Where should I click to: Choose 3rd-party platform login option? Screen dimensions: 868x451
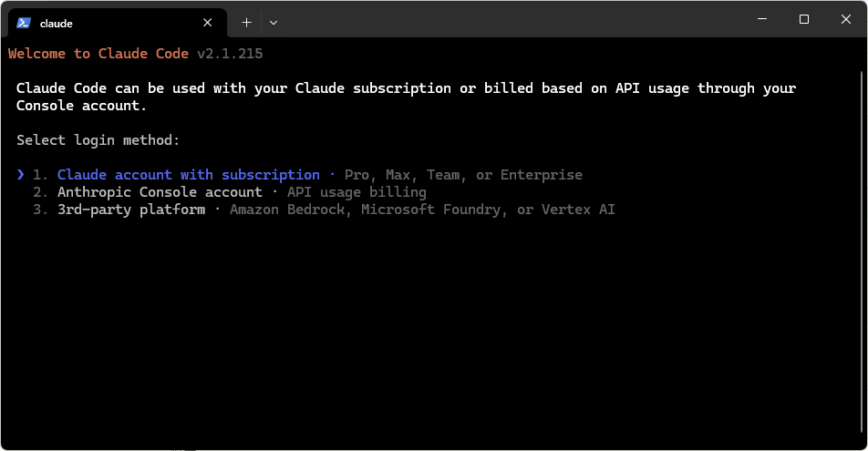tap(131, 210)
